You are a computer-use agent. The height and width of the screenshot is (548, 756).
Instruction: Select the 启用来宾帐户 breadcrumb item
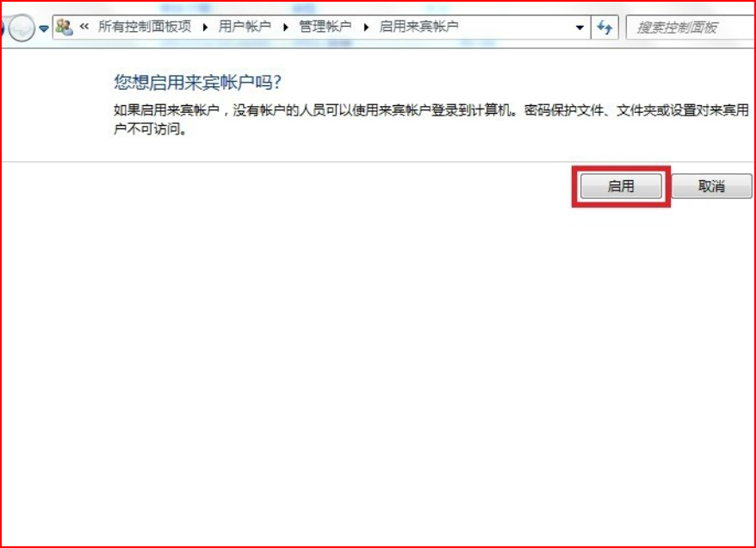pos(418,27)
